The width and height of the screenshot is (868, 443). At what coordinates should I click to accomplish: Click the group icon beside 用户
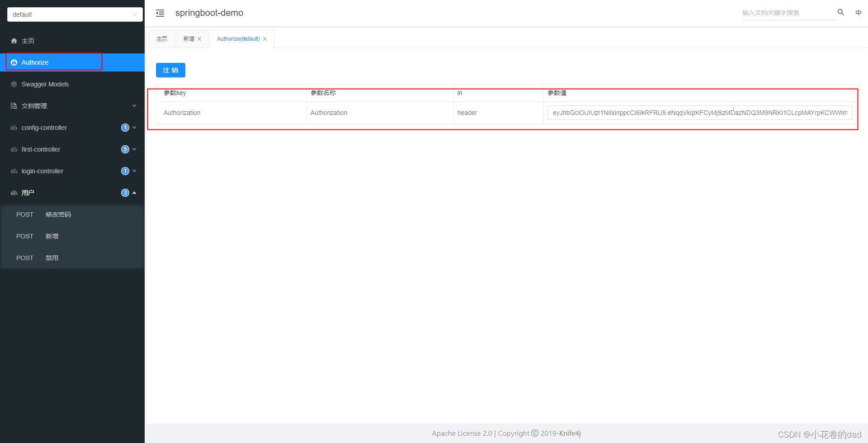(14, 192)
